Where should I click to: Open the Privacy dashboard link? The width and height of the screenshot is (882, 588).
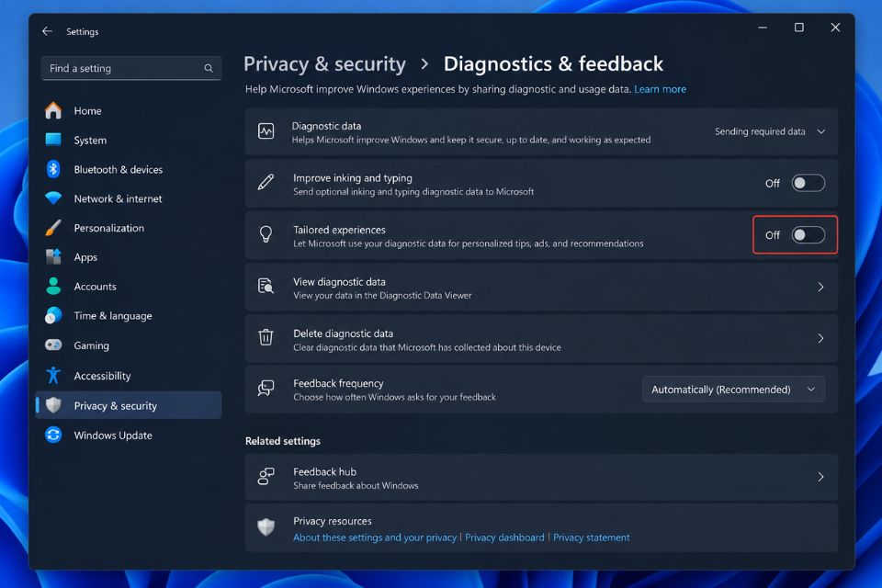click(504, 537)
